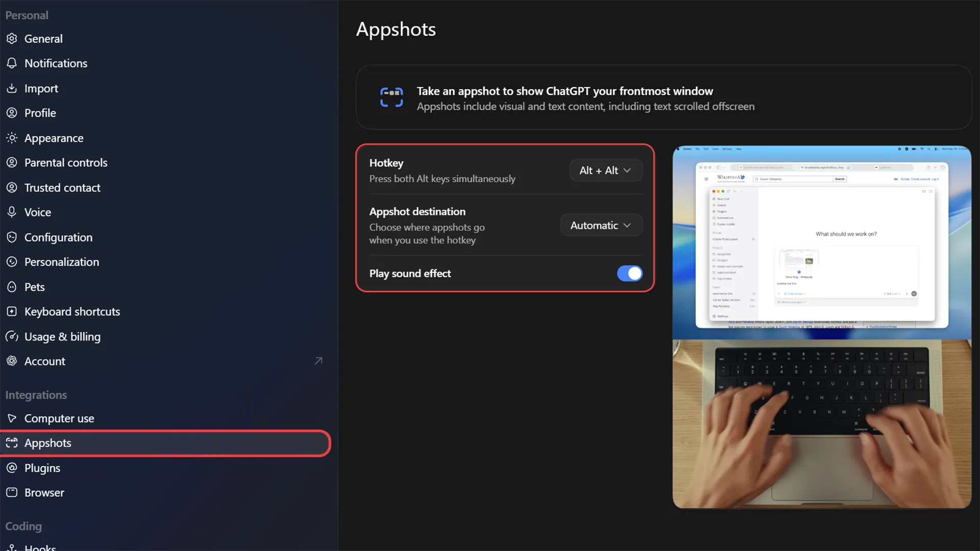Click the Import download icon
This screenshot has width=980, height=551.
(12, 88)
